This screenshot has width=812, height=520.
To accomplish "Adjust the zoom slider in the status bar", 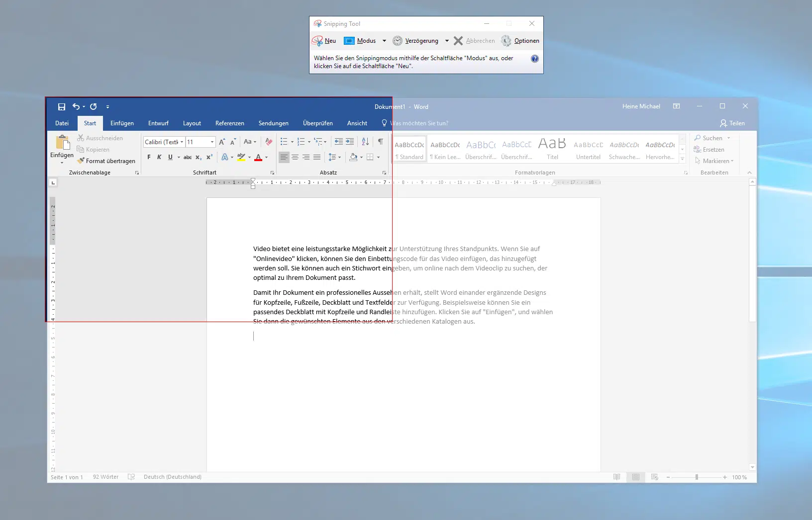I will 697,477.
